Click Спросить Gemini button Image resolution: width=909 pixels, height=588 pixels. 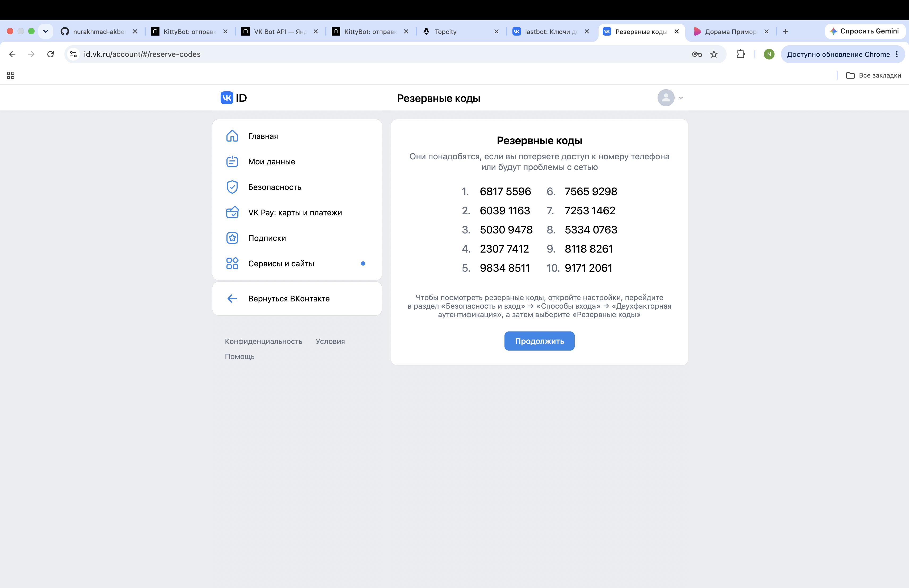click(x=865, y=31)
